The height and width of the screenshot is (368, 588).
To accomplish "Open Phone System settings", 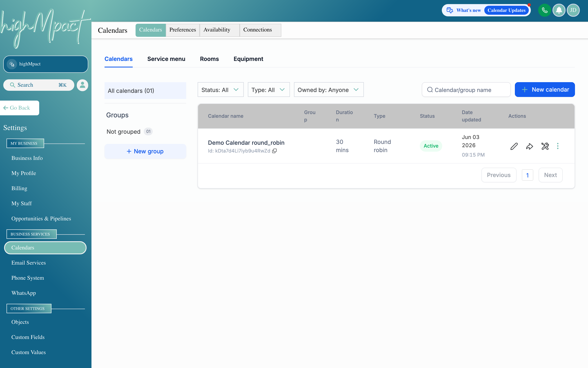I will point(27,278).
